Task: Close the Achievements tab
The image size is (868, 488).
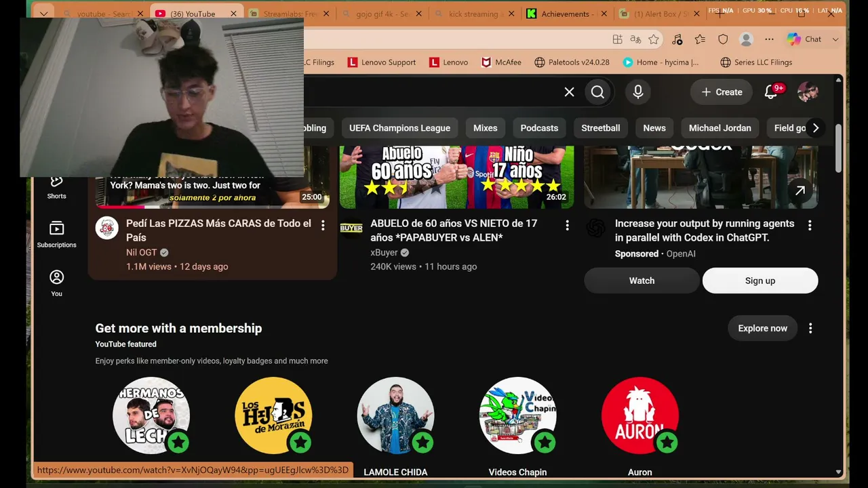Action: [604, 14]
